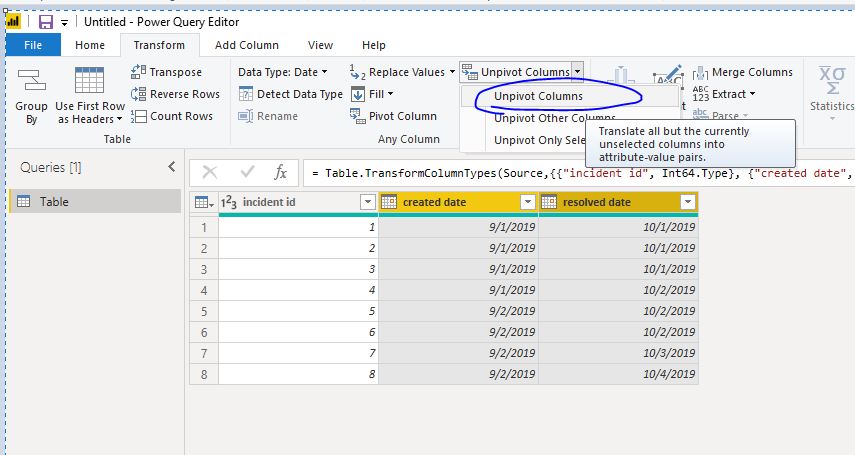Click the Rename button

[268, 116]
